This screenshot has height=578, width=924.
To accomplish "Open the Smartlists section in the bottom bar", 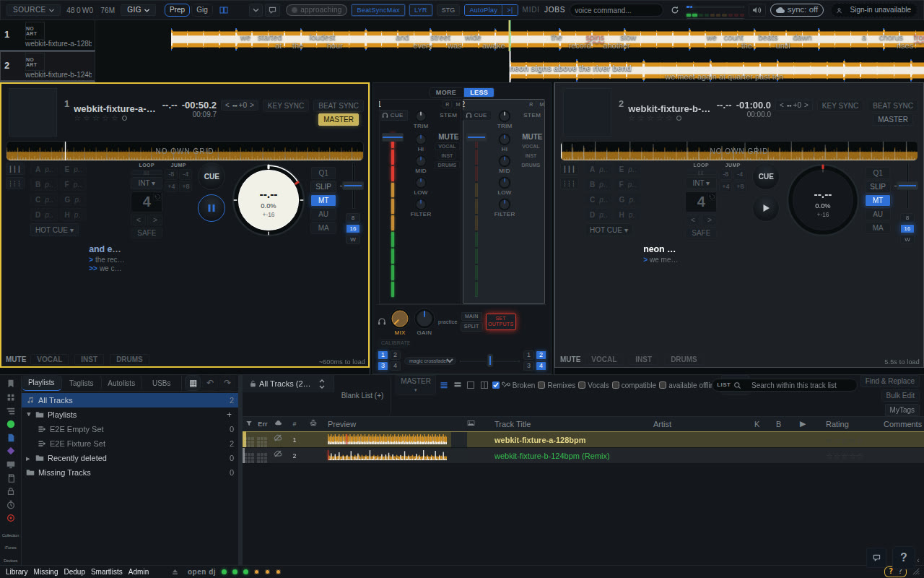I will point(107,571).
